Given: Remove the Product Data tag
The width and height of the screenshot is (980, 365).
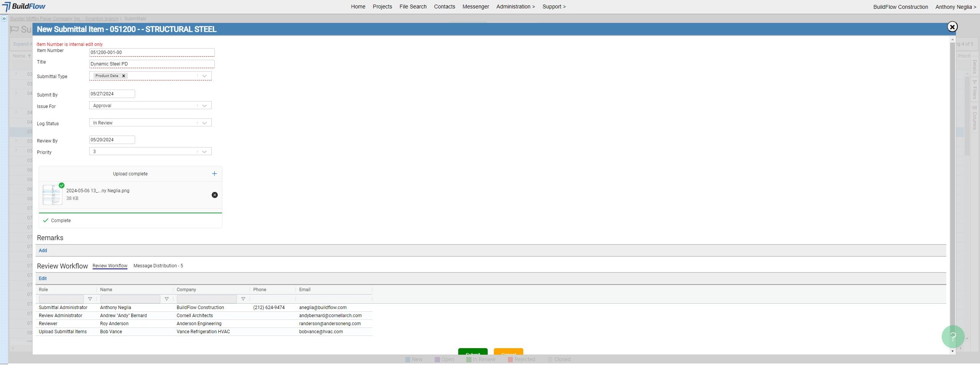Looking at the screenshot, I should pyautogui.click(x=124, y=76).
